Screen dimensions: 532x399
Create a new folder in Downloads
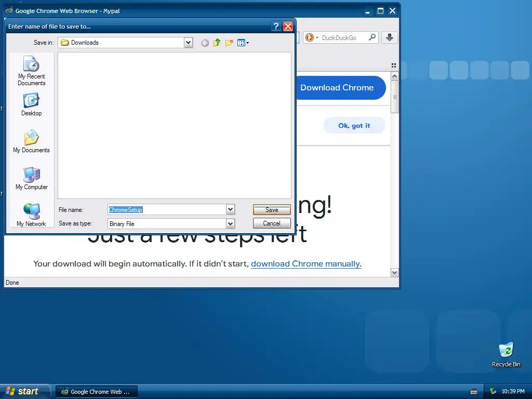[x=229, y=43]
